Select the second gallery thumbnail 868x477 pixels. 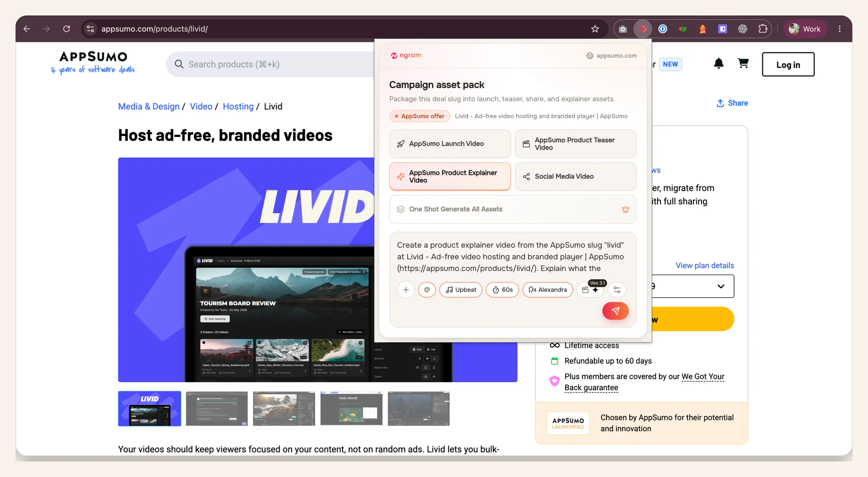tap(217, 409)
